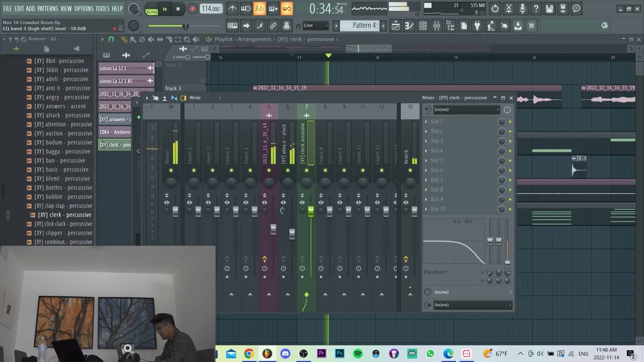
Task: Click the mixer track 5 volume fader
Action: 273,229
